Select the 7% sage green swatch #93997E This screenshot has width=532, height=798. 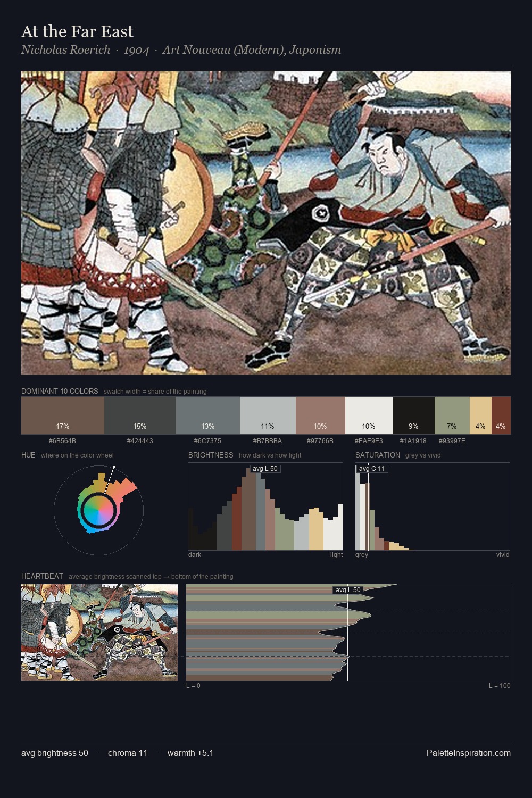(x=452, y=415)
